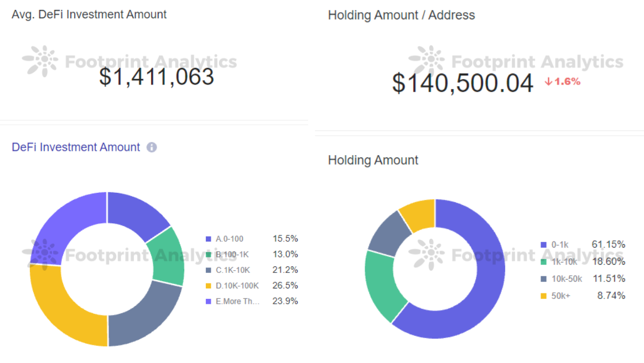Click the green B.100-1K donut segment
The width and height of the screenshot is (644, 363).
click(168, 256)
